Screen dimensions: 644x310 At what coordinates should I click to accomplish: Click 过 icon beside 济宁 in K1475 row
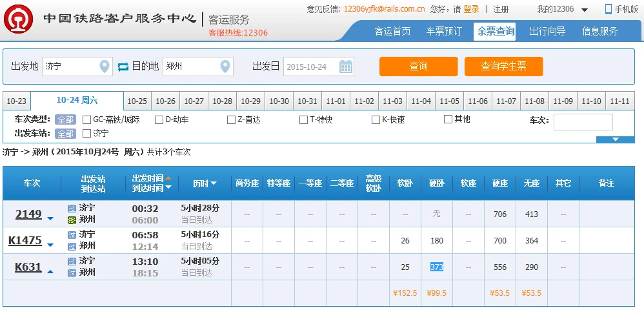[x=72, y=235]
